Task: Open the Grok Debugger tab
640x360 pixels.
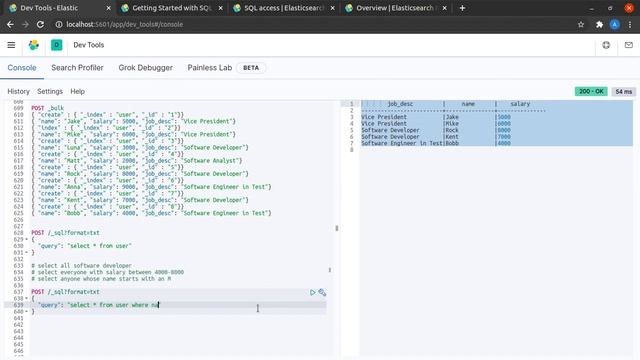Action: click(x=145, y=68)
